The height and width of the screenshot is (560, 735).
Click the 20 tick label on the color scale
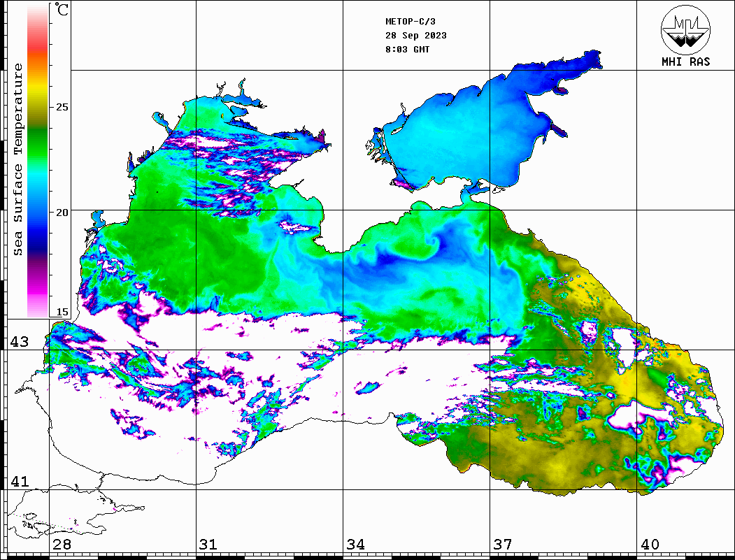point(62,213)
